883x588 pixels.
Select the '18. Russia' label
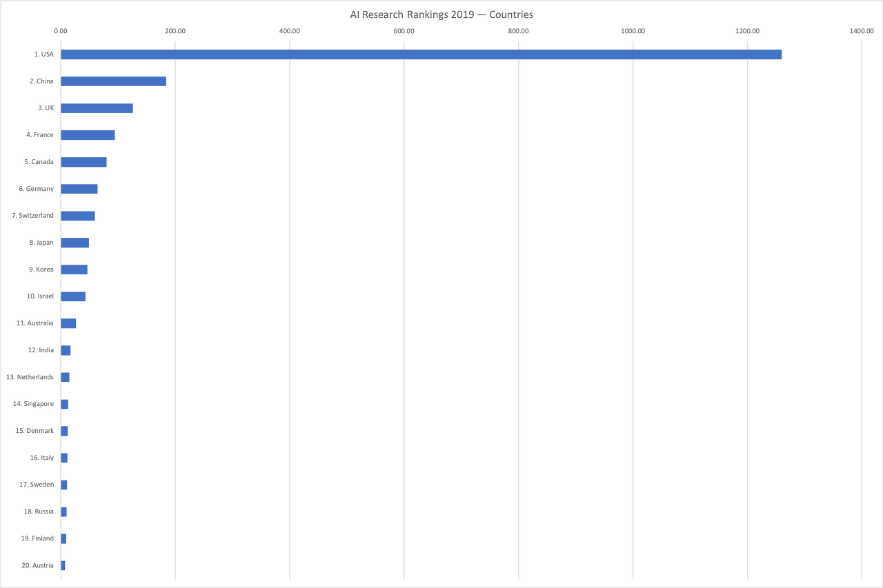39,511
